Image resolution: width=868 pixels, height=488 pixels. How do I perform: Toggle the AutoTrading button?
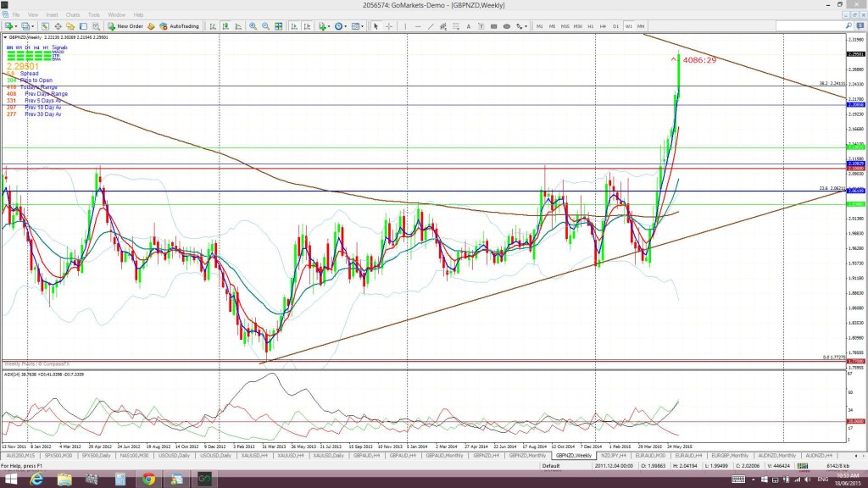tap(180, 26)
